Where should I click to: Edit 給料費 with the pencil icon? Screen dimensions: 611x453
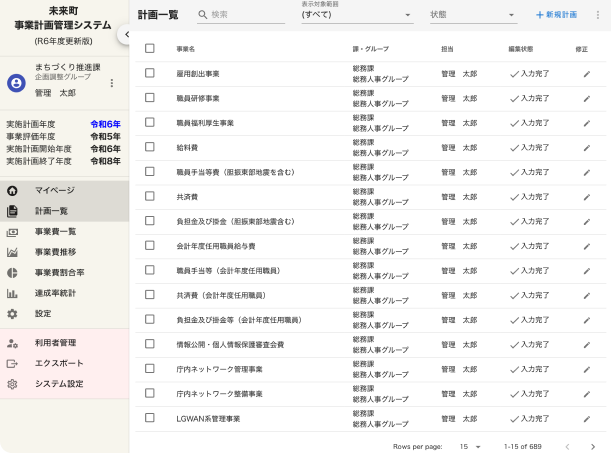587,148
